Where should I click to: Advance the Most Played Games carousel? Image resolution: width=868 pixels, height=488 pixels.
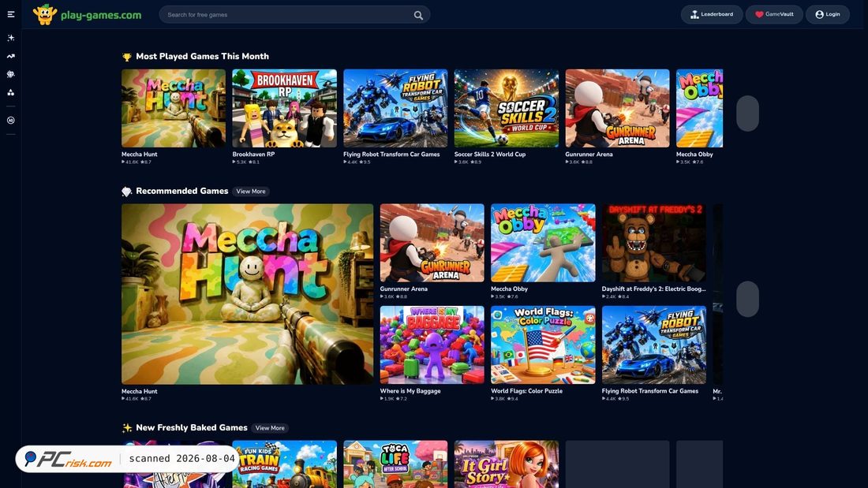(x=747, y=114)
